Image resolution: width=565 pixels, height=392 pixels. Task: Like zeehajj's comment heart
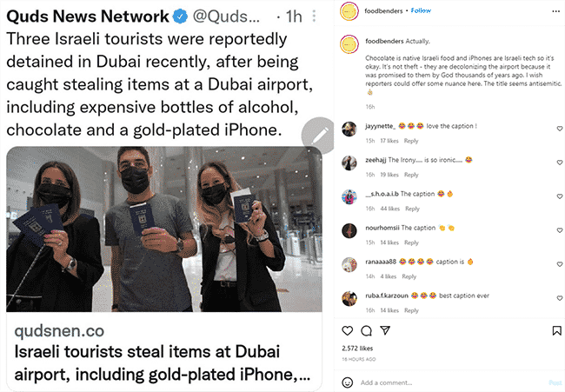coord(560,163)
